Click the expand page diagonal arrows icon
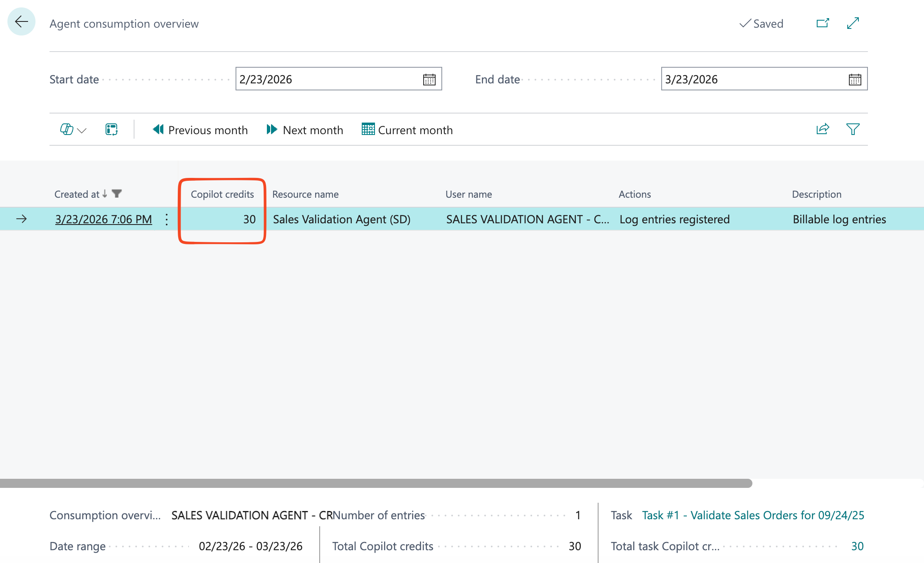 pos(853,23)
